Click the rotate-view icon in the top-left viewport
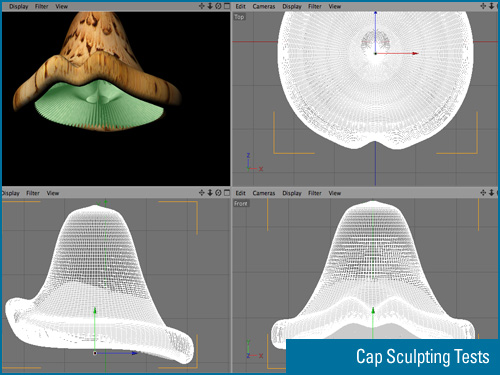Screen dimensions: 500x375 (x=218, y=6)
